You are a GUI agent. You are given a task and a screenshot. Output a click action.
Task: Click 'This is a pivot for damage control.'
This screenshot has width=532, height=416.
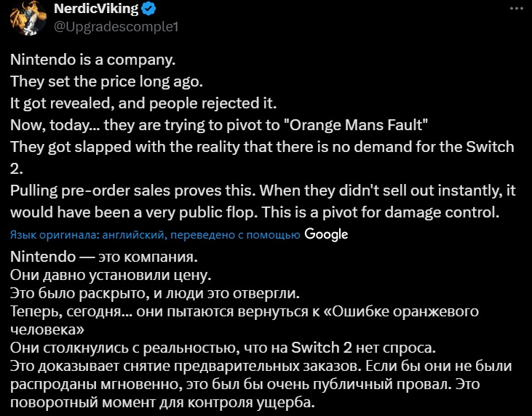click(x=381, y=212)
